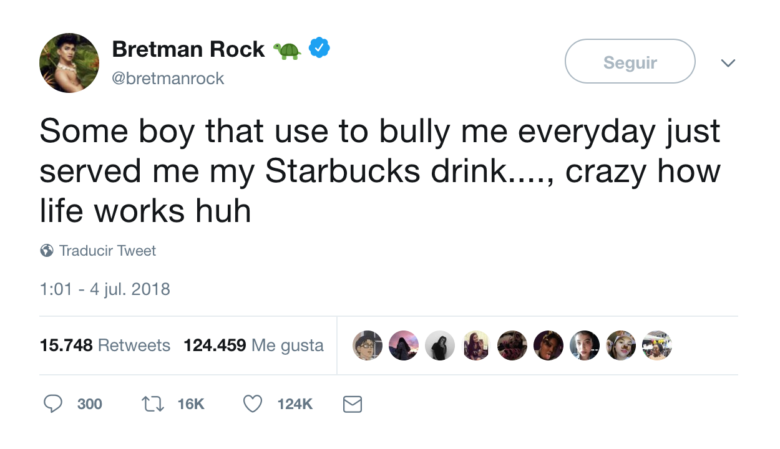Open the @bretmanrock handle link
The height and width of the screenshot is (449, 780).
click(168, 79)
